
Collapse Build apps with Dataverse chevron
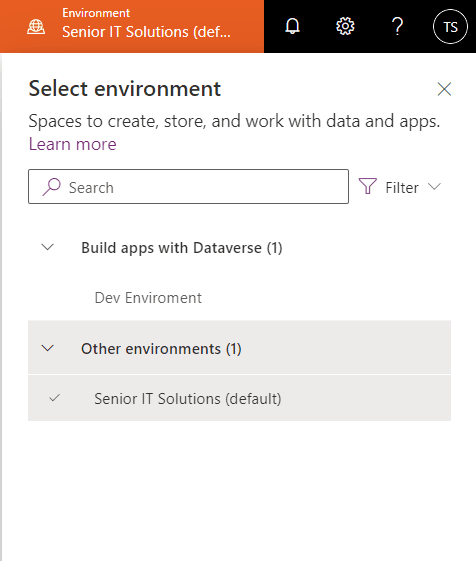(47, 247)
